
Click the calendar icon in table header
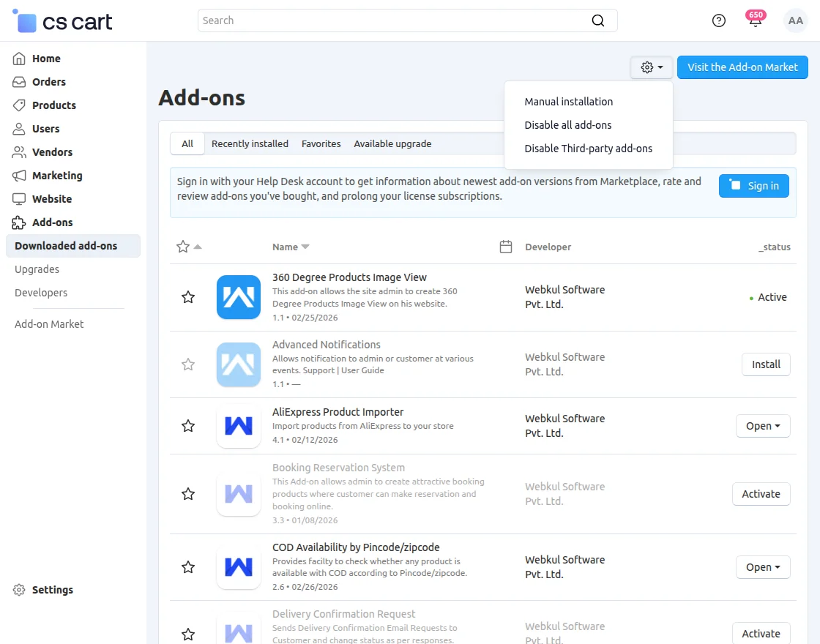[x=505, y=247]
